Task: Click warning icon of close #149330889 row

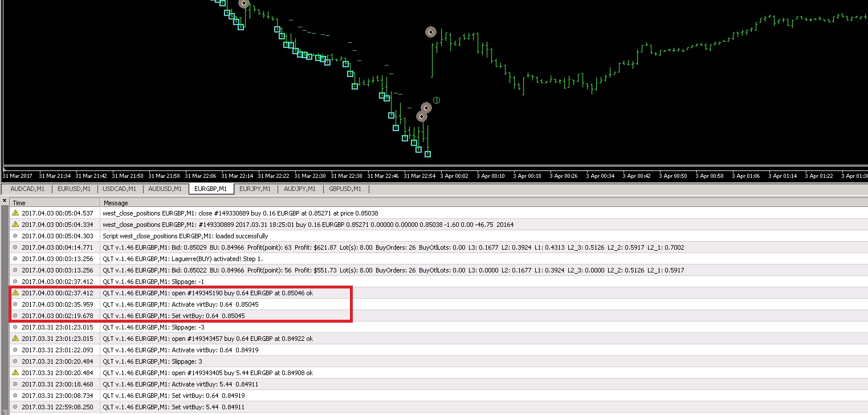Action: [x=15, y=213]
